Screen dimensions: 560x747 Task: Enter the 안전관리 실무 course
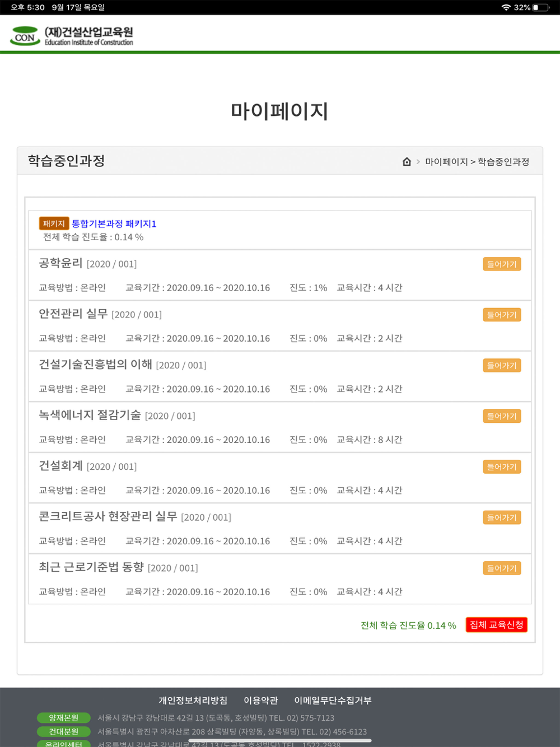(502, 315)
